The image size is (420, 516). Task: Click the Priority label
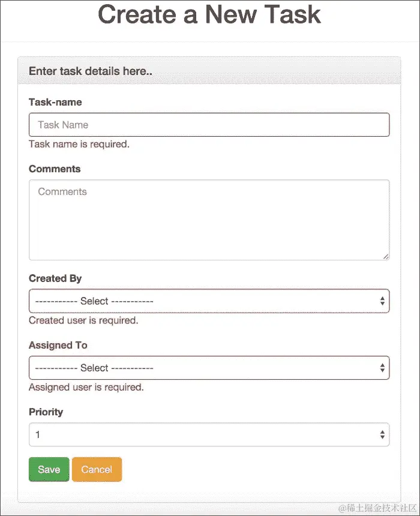[x=46, y=412]
